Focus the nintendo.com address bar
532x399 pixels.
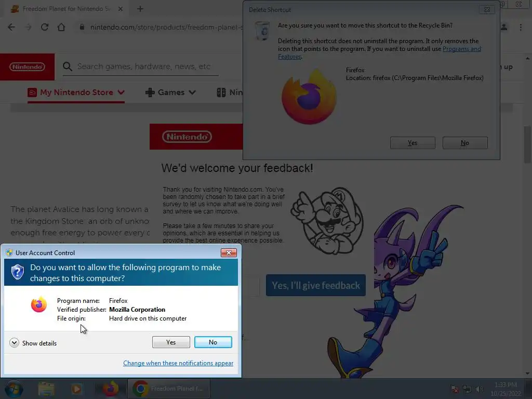[x=166, y=27]
